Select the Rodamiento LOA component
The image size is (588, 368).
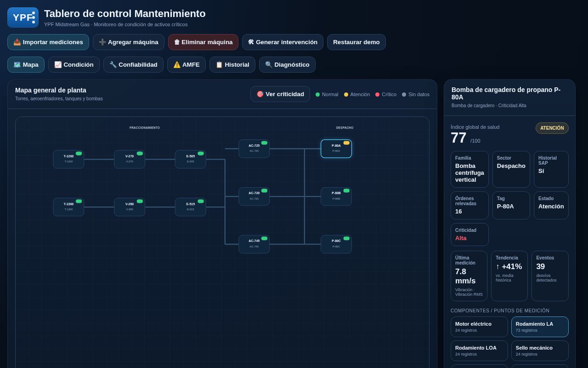pyautogui.click(x=479, y=351)
